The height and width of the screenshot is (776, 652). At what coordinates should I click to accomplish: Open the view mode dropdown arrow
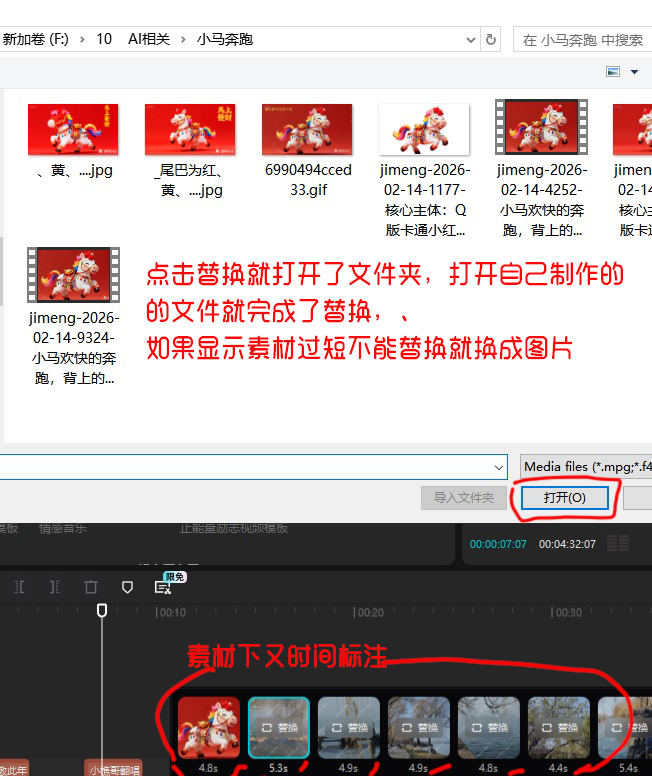pyautogui.click(x=634, y=72)
